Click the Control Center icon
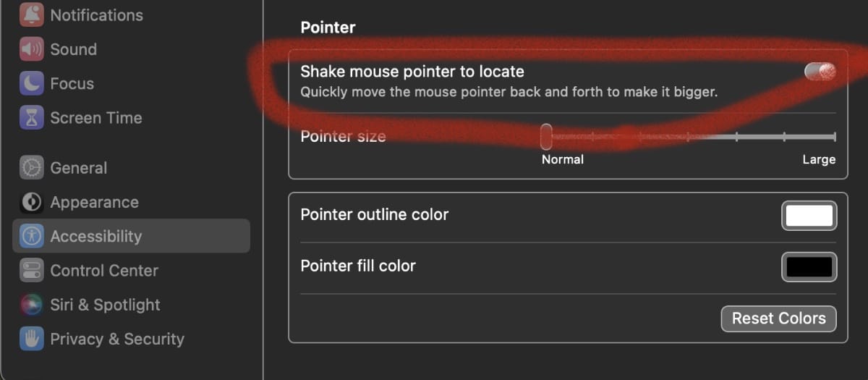This screenshot has width=868, height=380. pos(31,271)
